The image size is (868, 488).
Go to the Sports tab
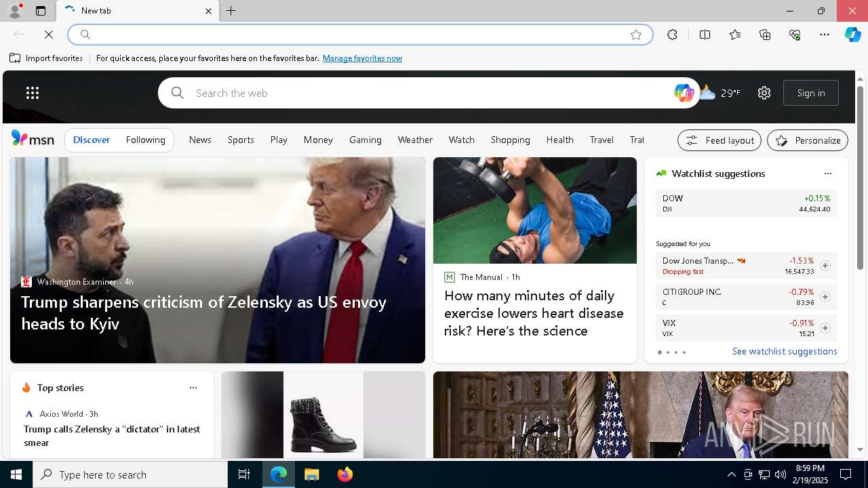tap(241, 140)
